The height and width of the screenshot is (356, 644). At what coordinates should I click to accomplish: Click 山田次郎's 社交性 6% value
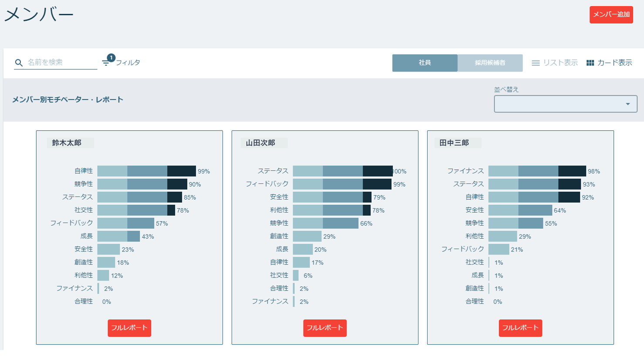pyautogui.click(x=308, y=275)
